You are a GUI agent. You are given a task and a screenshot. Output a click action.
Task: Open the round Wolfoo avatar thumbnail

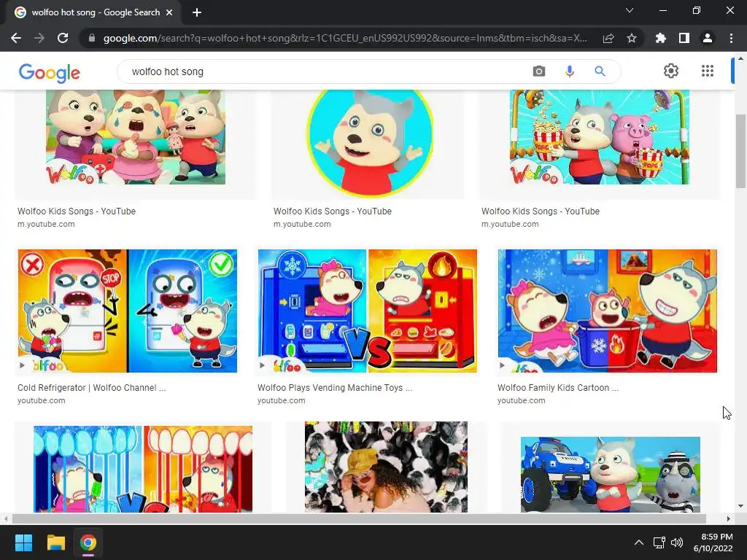coord(370,143)
